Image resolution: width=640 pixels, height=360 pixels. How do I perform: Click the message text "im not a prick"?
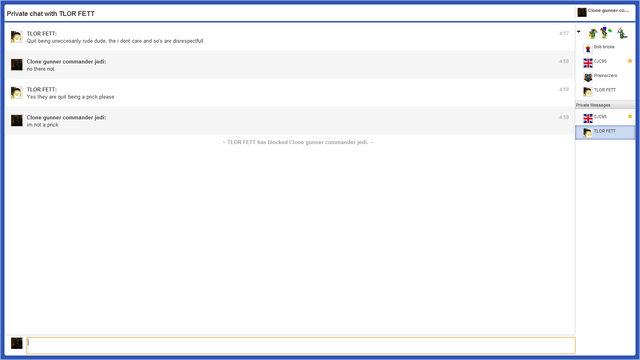pos(42,125)
